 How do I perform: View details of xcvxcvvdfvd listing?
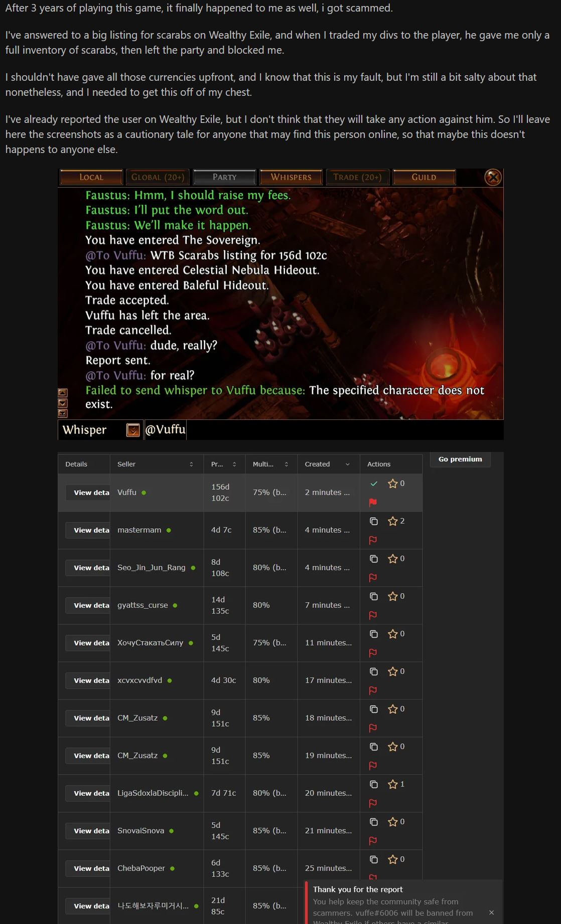coord(88,681)
